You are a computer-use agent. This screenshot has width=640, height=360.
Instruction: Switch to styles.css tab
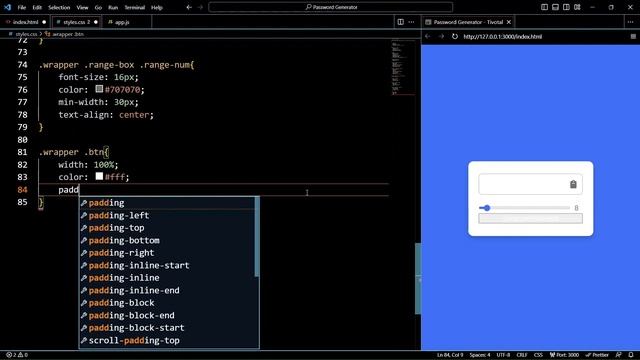point(76,22)
